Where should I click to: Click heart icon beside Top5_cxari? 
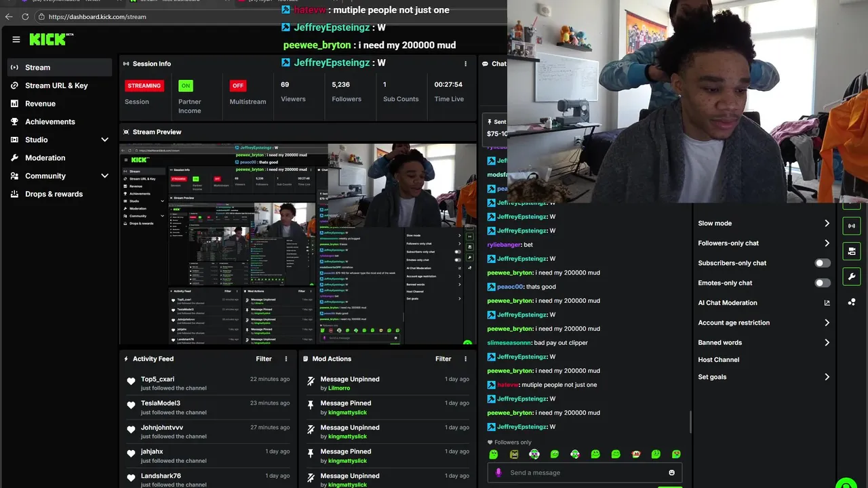[x=131, y=382]
